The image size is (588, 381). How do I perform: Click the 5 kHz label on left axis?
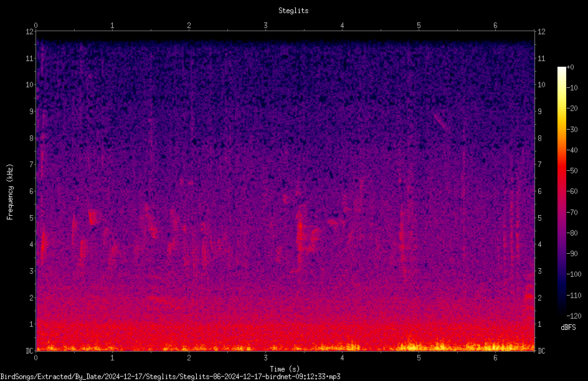(x=32, y=218)
